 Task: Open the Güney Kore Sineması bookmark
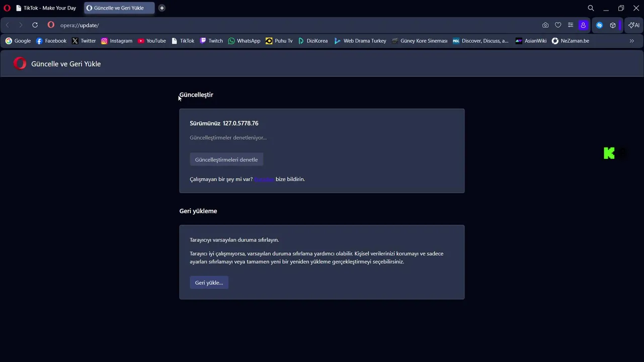tap(420, 41)
